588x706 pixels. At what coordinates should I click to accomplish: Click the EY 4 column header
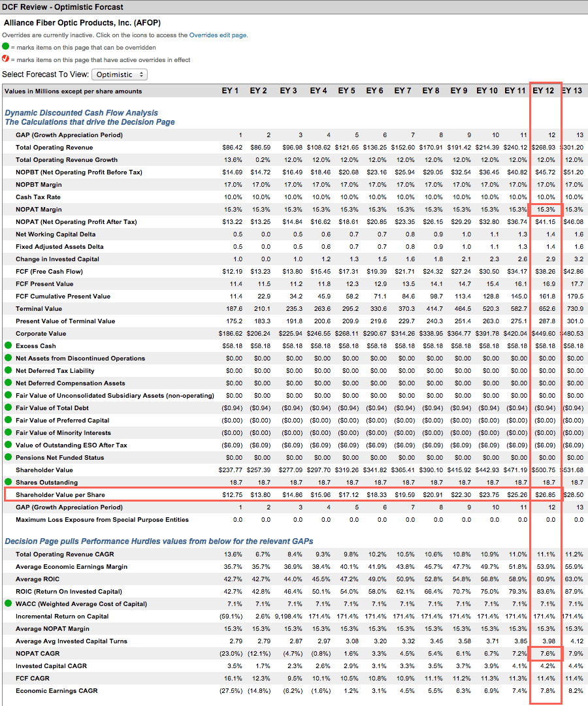[318, 91]
